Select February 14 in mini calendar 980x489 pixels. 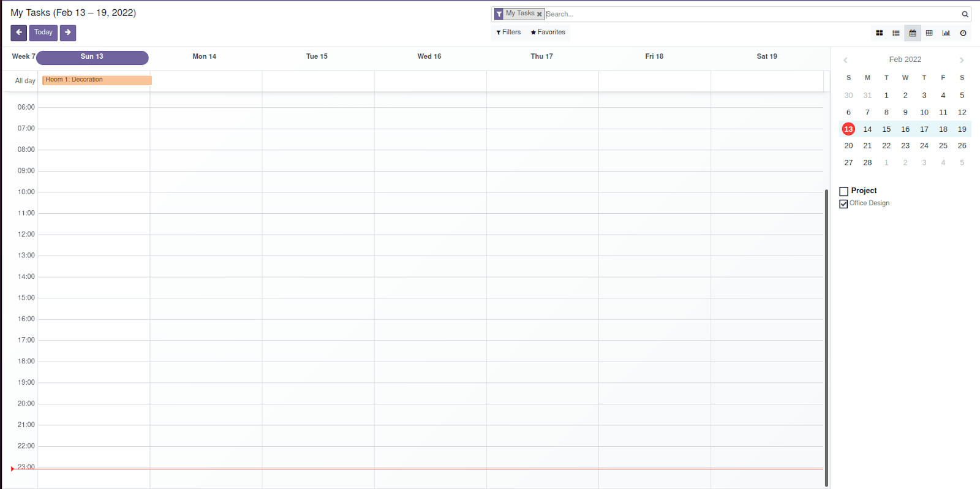pyautogui.click(x=867, y=129)
